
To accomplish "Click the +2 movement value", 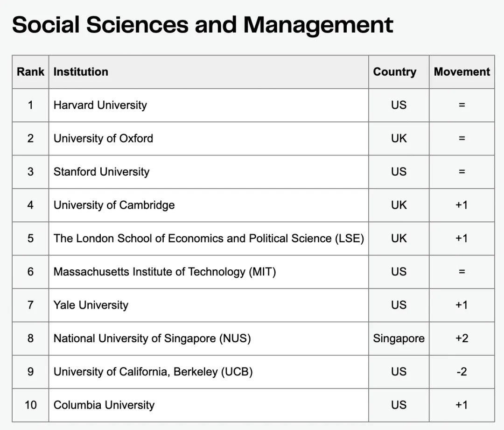I will coord(462,338).
